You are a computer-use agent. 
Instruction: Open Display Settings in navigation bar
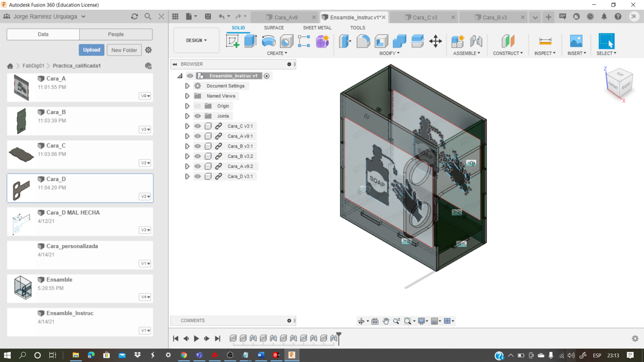coord(421,321)
